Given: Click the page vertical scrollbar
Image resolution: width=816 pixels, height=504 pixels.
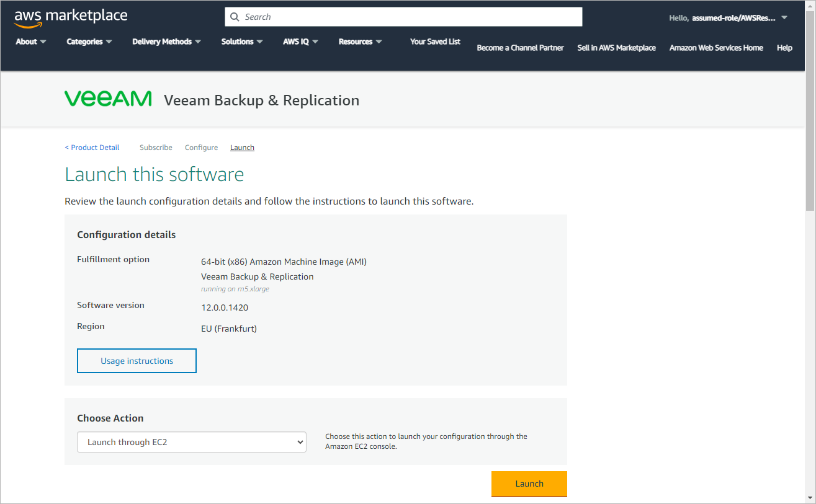Looking at the screenshot, I should pyautogui.click(x=810, y=112).
